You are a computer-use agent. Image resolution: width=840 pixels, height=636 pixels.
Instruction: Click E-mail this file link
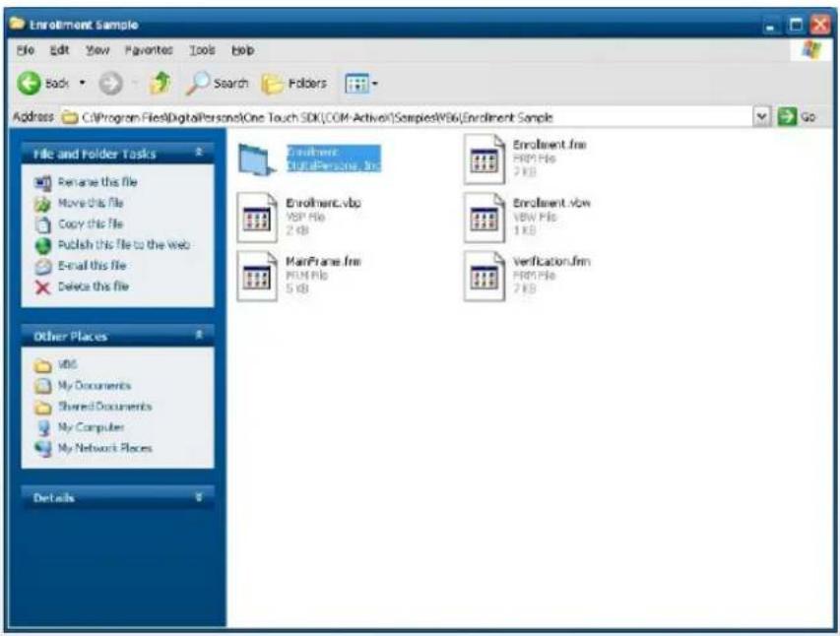tap(93, 266)
